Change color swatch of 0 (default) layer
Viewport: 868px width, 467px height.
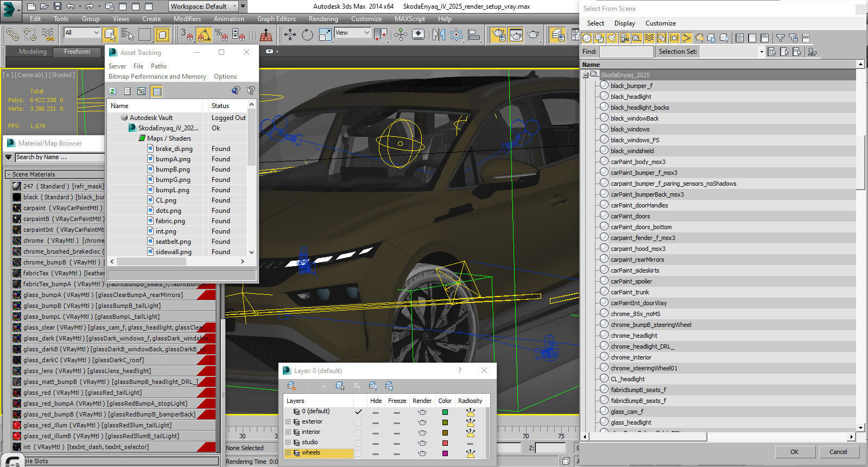point(445,412)
